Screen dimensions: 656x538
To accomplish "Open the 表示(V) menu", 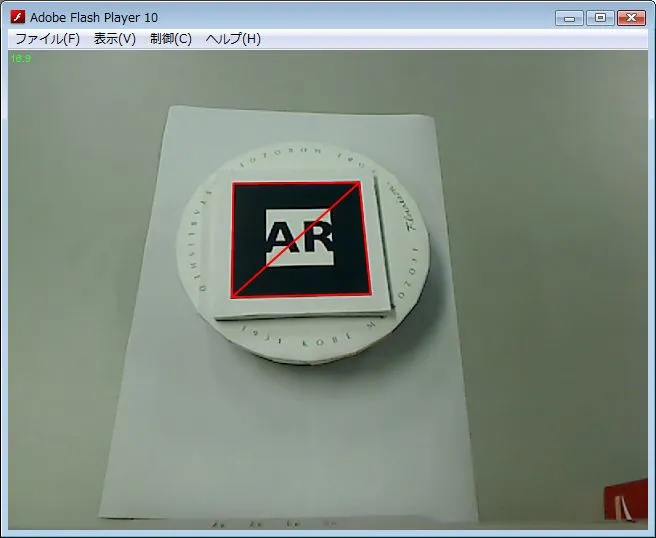I will (115, 39).
